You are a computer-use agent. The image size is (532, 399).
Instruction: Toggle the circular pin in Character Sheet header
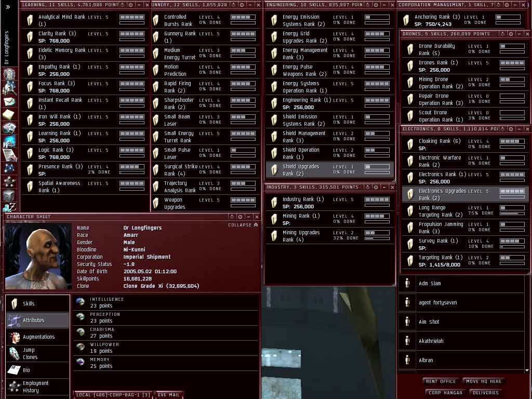coord(240,217)
